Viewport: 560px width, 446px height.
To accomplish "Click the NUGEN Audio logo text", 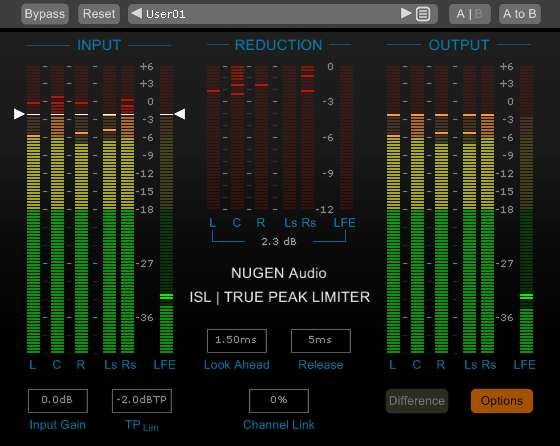I will click(279, 273).
